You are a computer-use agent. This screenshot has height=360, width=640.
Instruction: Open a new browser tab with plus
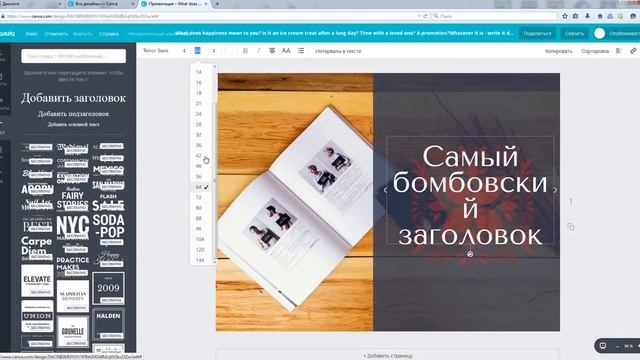(217, 4)
